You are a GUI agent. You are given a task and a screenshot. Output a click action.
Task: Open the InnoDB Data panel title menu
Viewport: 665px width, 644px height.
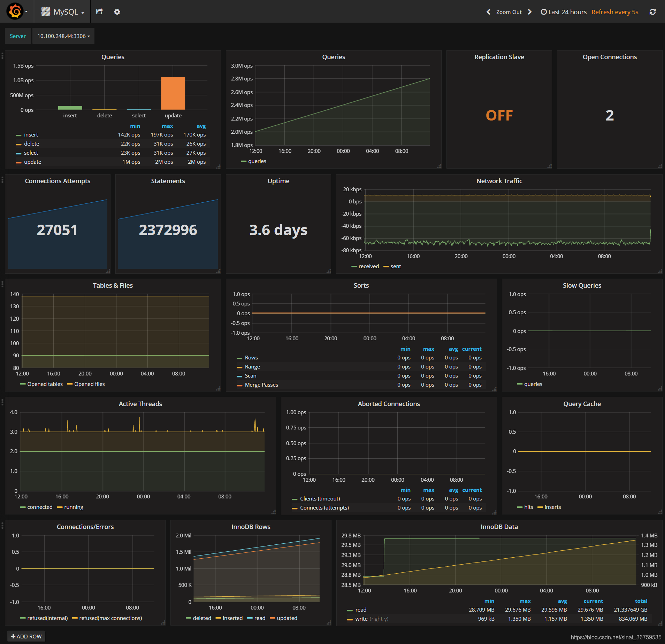(499, 527)
